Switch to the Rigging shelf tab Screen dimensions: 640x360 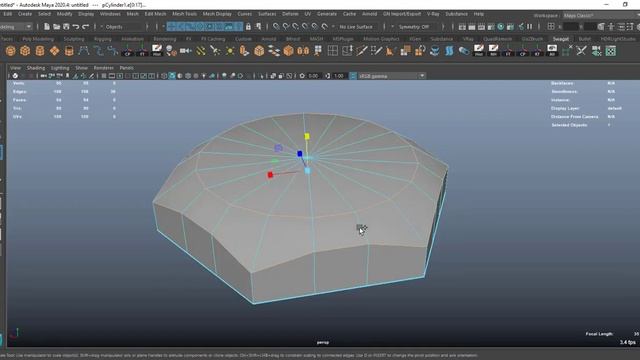(103, 39)
